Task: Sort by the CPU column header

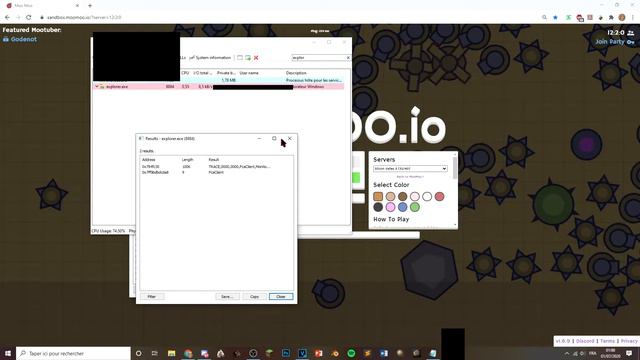Action: pyautogui.click(x=185, y=73)
